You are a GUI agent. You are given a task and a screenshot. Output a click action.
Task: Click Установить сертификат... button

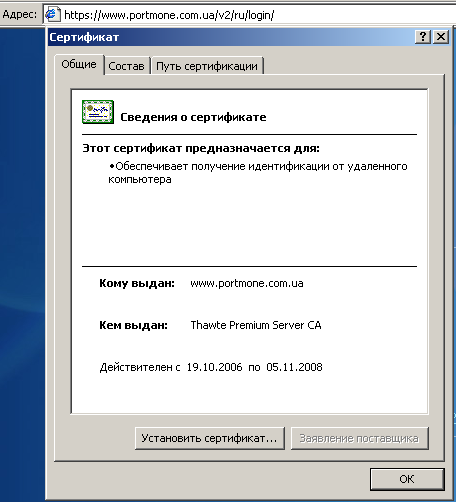coord(210,438)
